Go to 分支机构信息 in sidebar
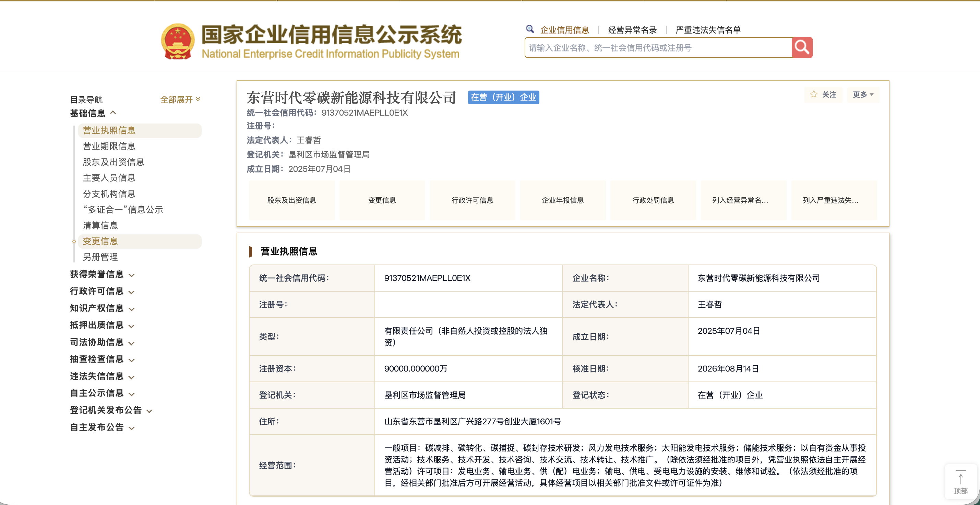 click(109, 194)
